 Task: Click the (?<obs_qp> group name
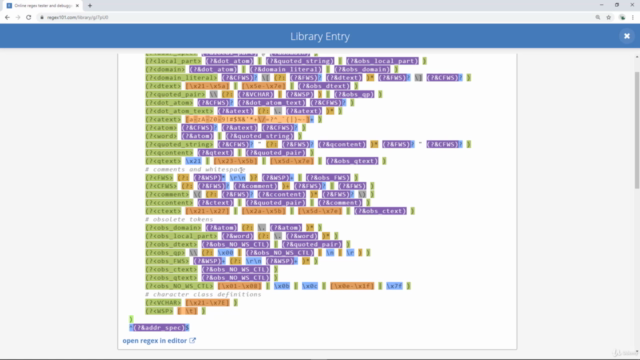click(x=165, y=253)
